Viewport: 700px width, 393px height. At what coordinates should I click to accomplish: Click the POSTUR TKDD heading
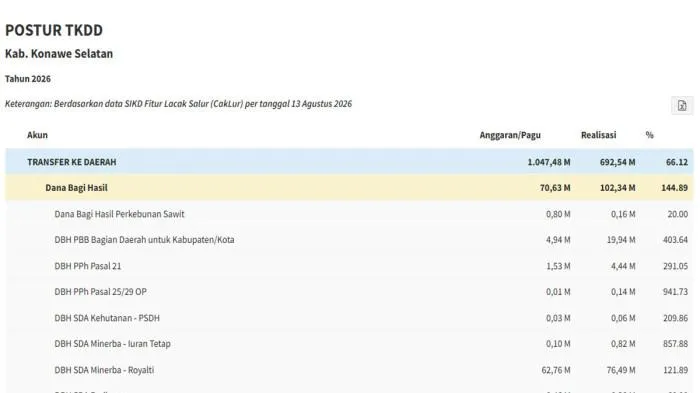click(x=54, y=30)
